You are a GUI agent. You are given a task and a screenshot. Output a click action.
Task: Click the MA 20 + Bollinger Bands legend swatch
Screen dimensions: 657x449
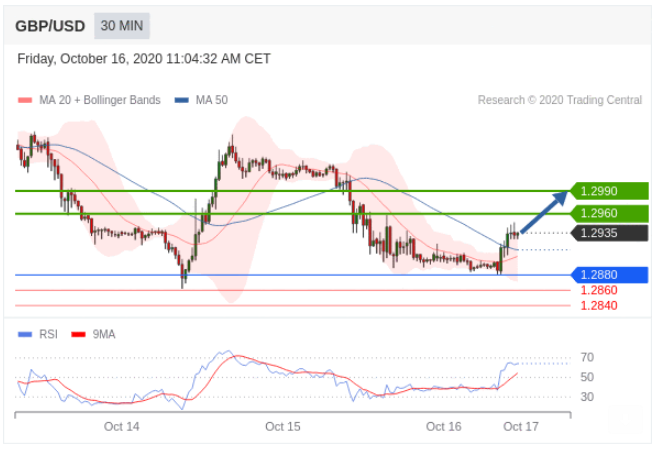[25, 100]
